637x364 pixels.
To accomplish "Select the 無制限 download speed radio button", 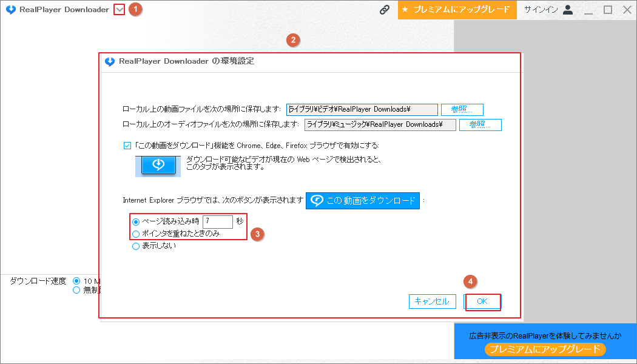I will pyautogui.click(x=76, y=290).
